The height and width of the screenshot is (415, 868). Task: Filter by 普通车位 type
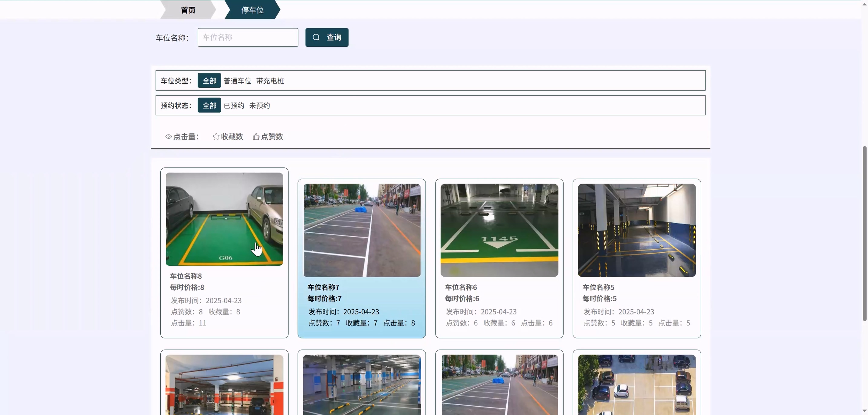coord(237,81)
